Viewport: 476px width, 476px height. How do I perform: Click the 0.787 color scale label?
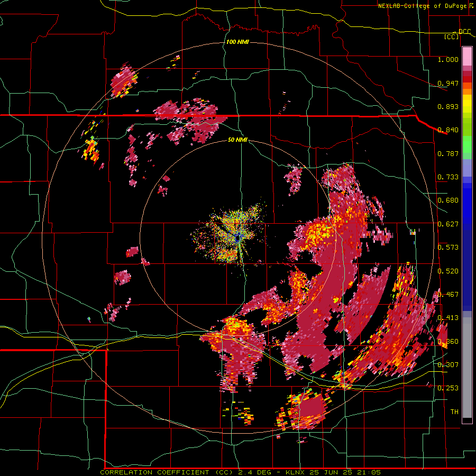448,153
